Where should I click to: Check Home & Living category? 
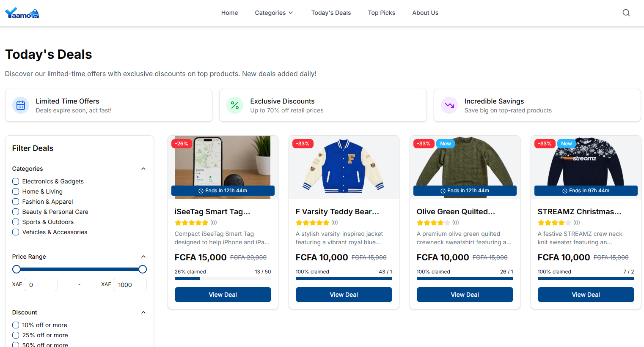pos(16,191)
